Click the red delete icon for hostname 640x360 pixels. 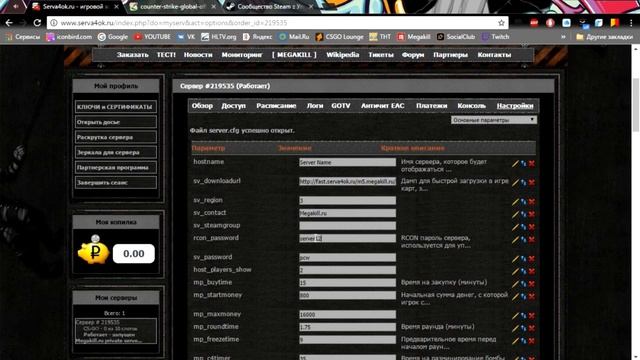point(531,163)
